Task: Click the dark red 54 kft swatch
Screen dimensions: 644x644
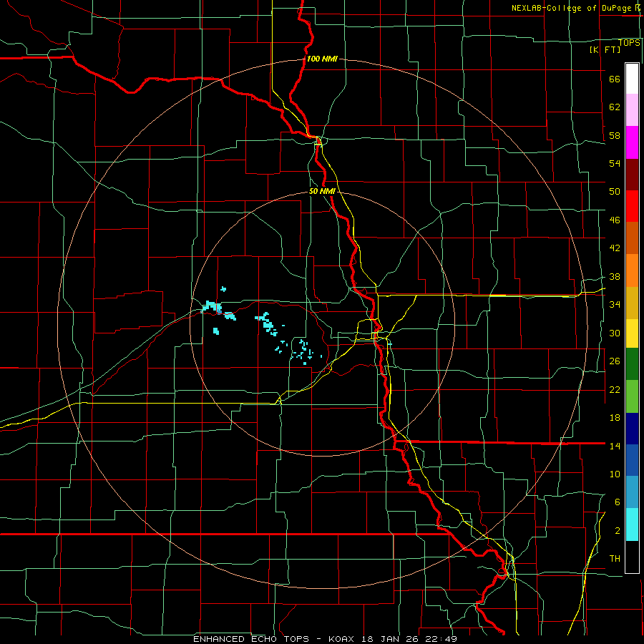Action: point(632,175)
